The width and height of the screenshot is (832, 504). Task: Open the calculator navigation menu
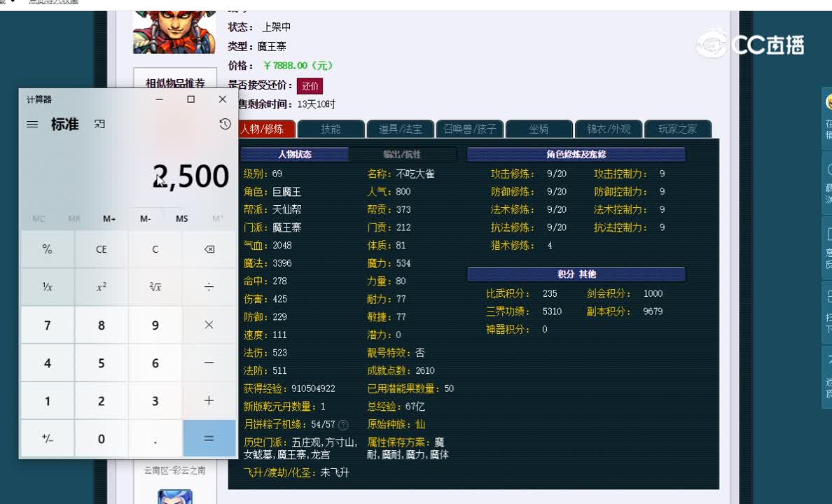pos(32,123)
